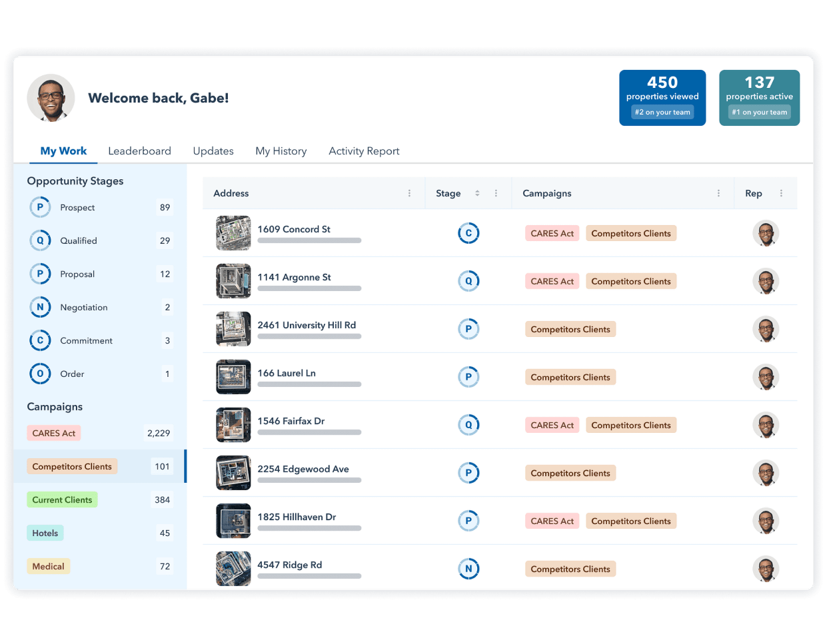
Task: Click the Qualified stage Q icon
Action: (x=40, y=240)
